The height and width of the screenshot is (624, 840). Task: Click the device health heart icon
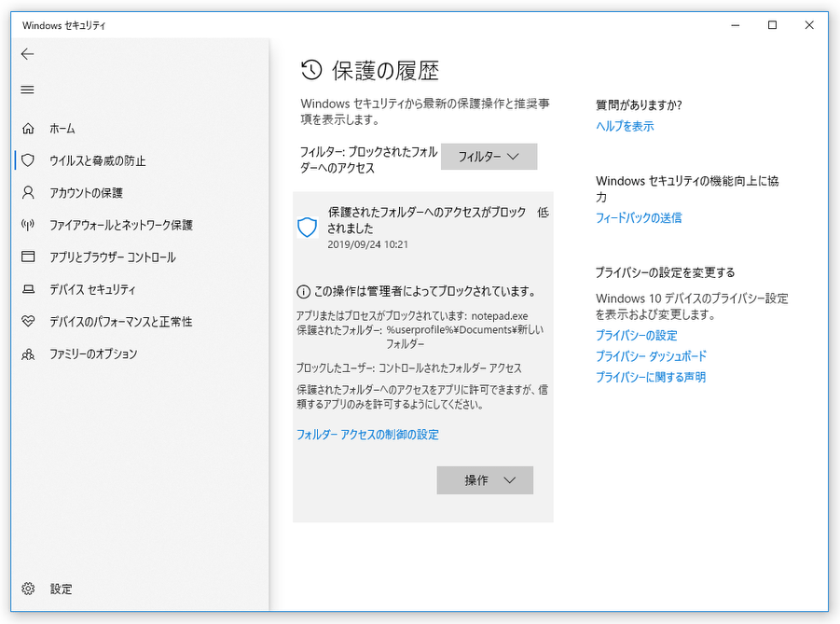(28, 321)
